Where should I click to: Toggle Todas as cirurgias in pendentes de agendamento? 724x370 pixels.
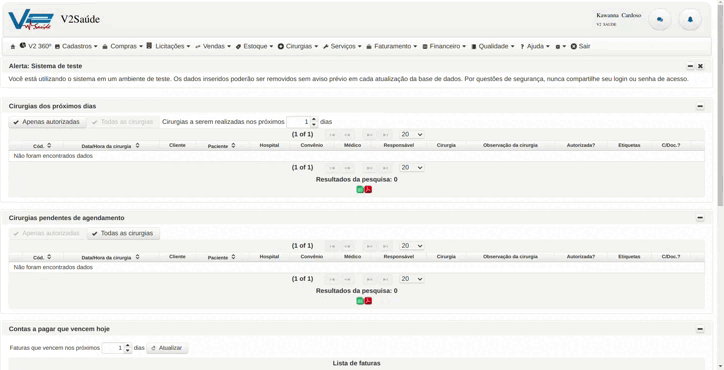click(123, 233)
